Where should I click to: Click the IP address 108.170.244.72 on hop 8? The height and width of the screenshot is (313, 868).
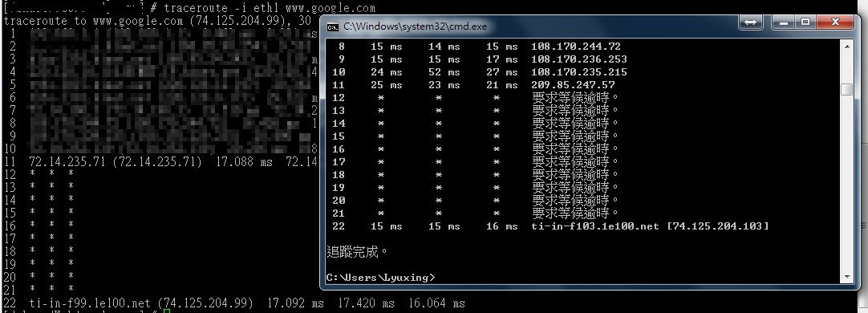[x=576, y=47]
